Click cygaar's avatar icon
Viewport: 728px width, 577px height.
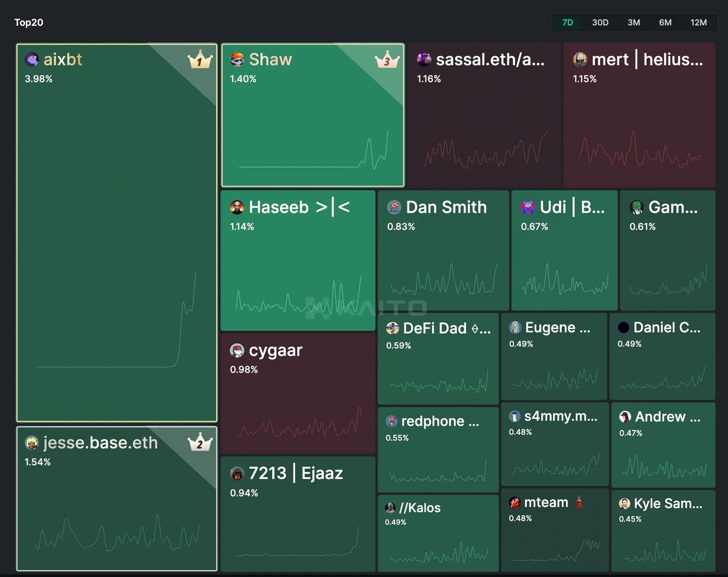pyautogui.click(x=237, y=350)
